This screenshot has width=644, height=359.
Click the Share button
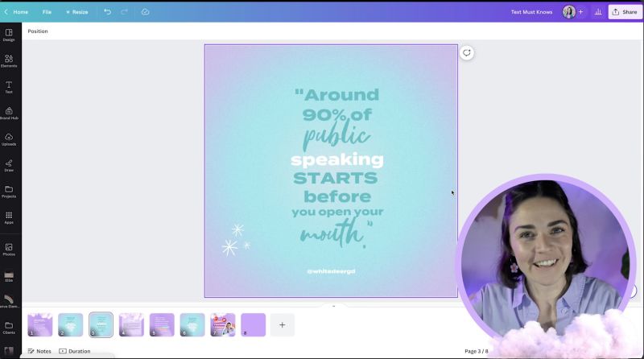pyautogui.click(x=625, y=12)
